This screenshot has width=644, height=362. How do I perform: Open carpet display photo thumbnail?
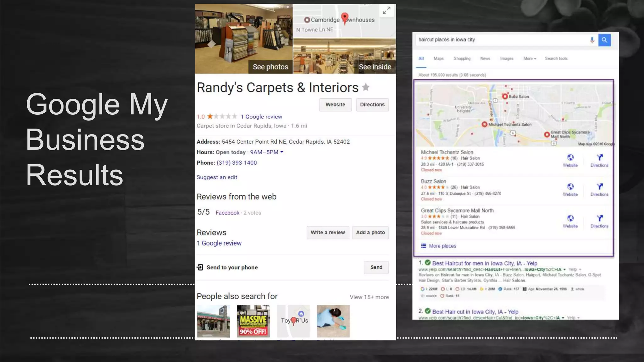[x=244, y=39]
